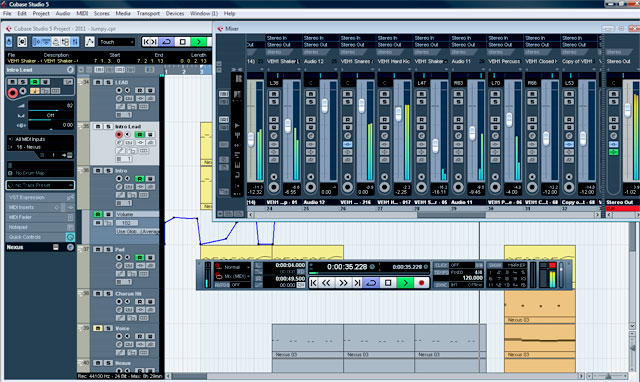Mute the Audio 12 channel in the Mixer
The height and width of the screenshot is (382, 640).
click(x=311, y=94)
